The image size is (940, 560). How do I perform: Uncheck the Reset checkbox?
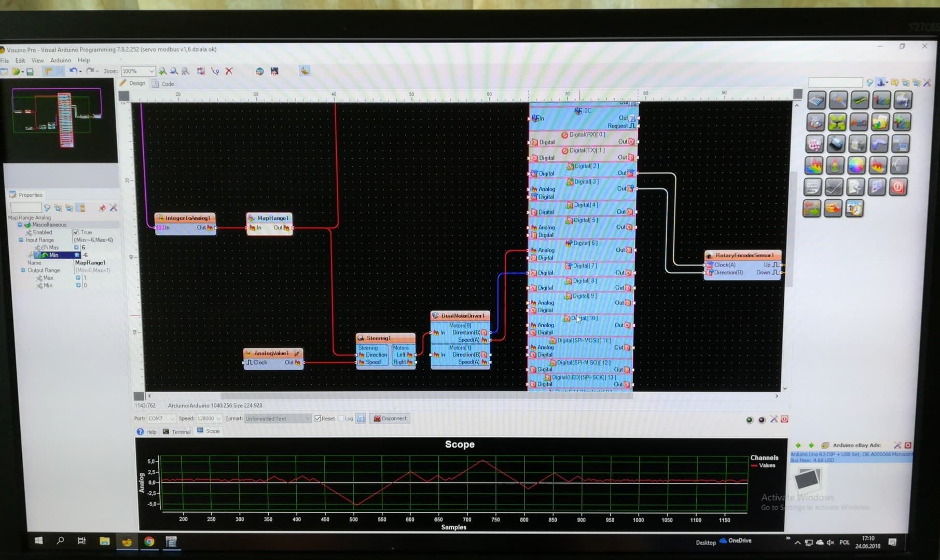click(319, 418)
